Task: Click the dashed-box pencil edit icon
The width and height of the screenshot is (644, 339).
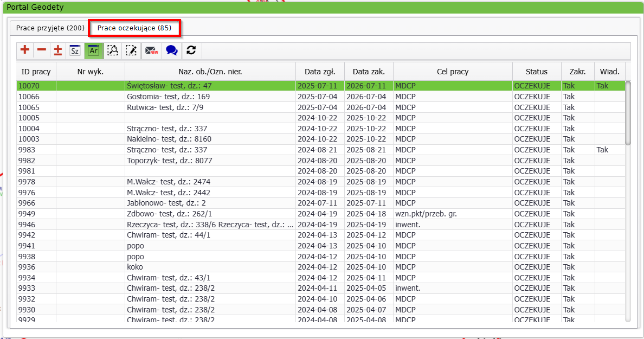Action: tap(131, 50)
